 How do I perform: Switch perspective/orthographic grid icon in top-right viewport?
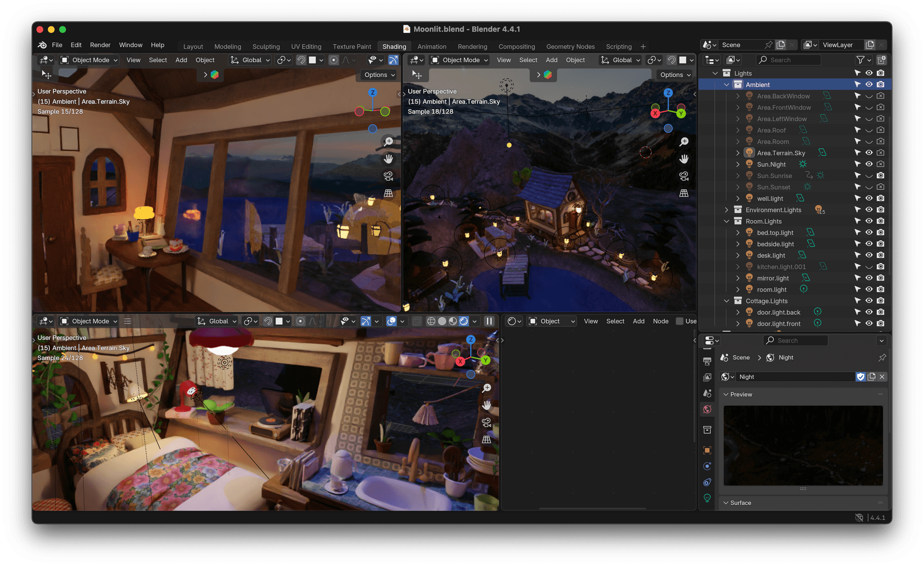[x=684, y=193]
